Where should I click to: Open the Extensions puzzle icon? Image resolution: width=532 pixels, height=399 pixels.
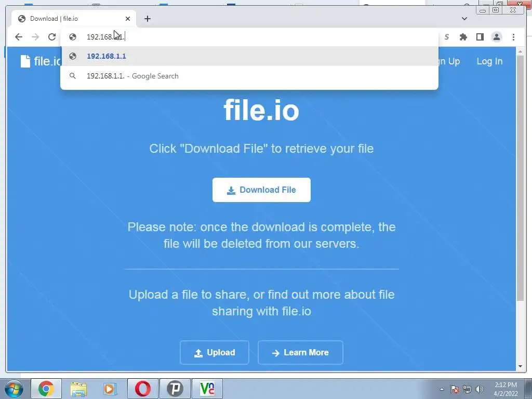click(463, 37)
